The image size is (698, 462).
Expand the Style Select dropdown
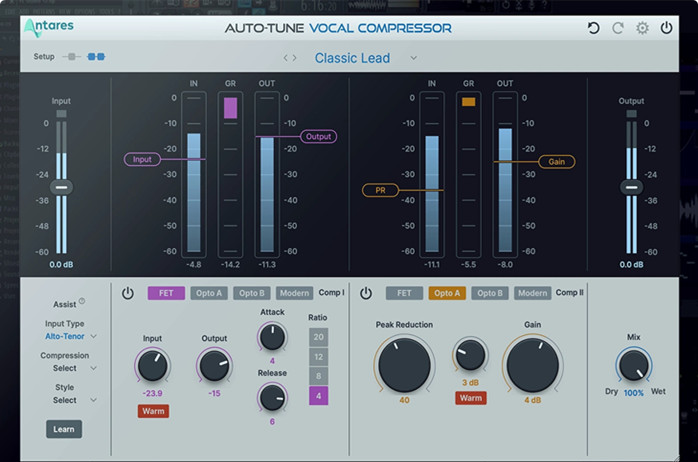click(x=93, y=400)
